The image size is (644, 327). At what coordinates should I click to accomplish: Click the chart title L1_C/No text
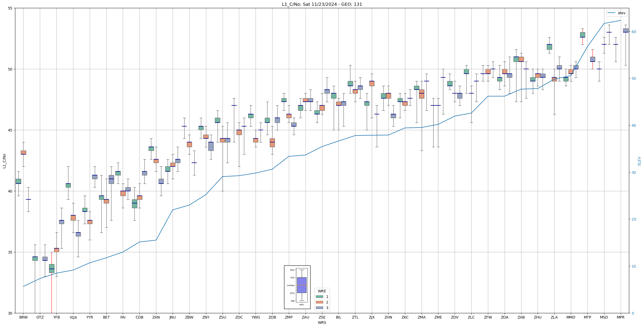[322, 4]
